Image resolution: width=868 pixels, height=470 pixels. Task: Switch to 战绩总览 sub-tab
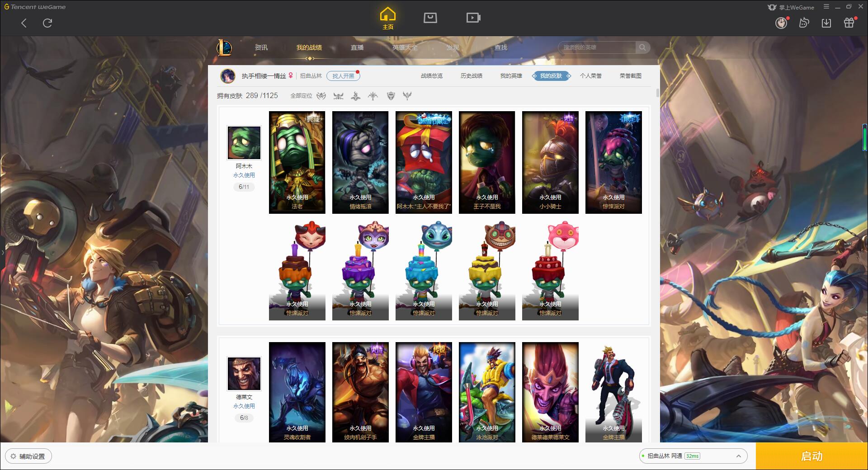tap(432, 76)
